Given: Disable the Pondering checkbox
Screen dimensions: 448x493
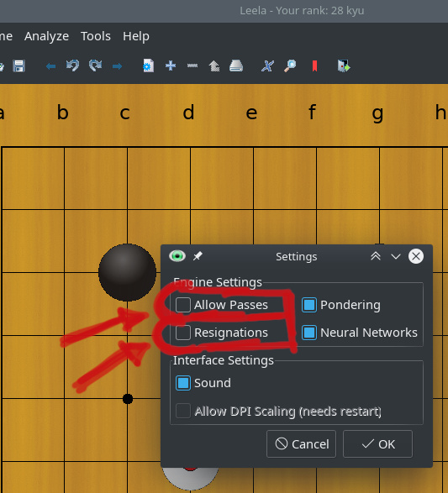Looking at the screenshot, I should pyautogui.click(x=309, y=305).
